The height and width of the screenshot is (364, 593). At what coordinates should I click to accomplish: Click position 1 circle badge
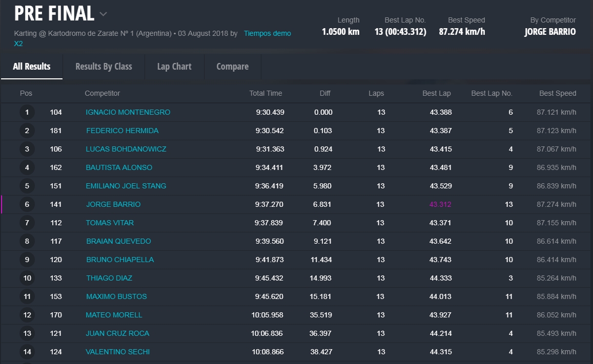click(27, 112)
